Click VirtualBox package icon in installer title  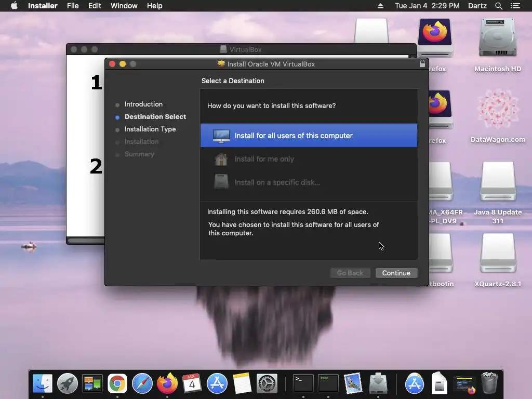pos(221,64)
